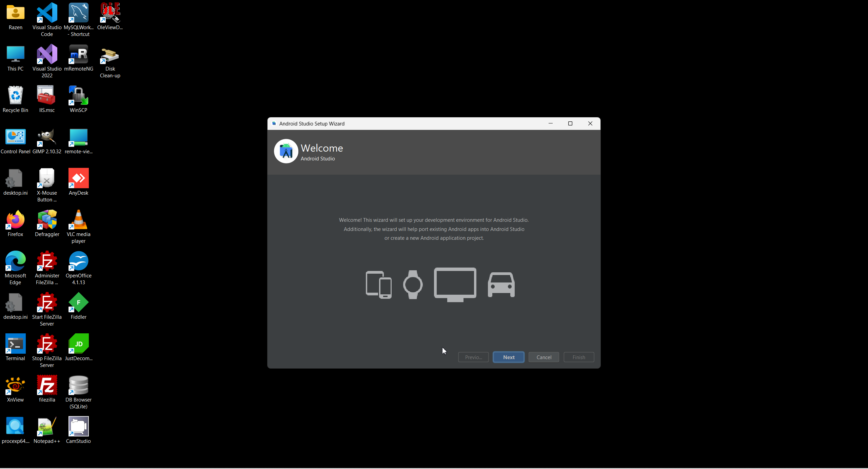The height and width of the screenshot is (469, 868).
Task: Cancel the Android Studio Setup Wizard
Action: tap(544, 357)
